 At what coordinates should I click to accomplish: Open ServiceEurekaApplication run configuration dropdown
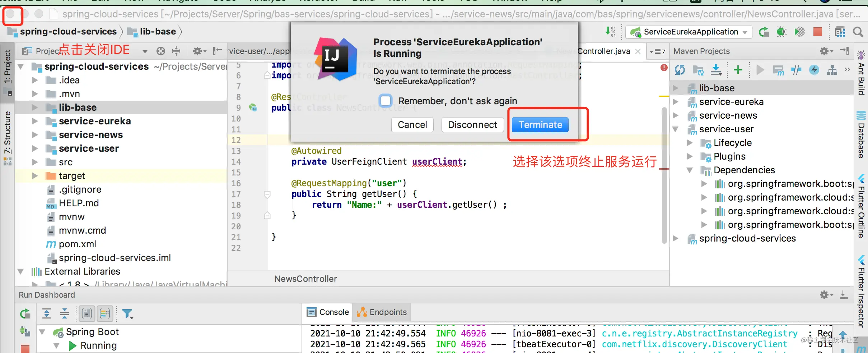click(689, 32)
